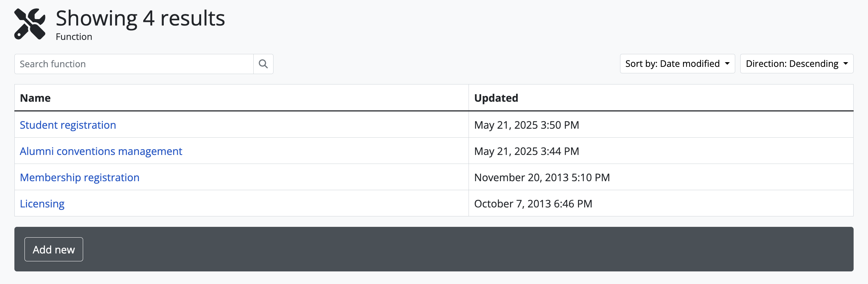
Task: Click the Showing 4 results heading
Action: pyautogui.click(x=140, y=18)
